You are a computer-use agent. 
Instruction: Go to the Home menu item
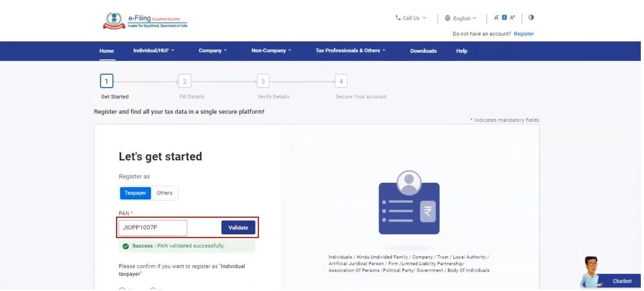[x=106, y=51]
